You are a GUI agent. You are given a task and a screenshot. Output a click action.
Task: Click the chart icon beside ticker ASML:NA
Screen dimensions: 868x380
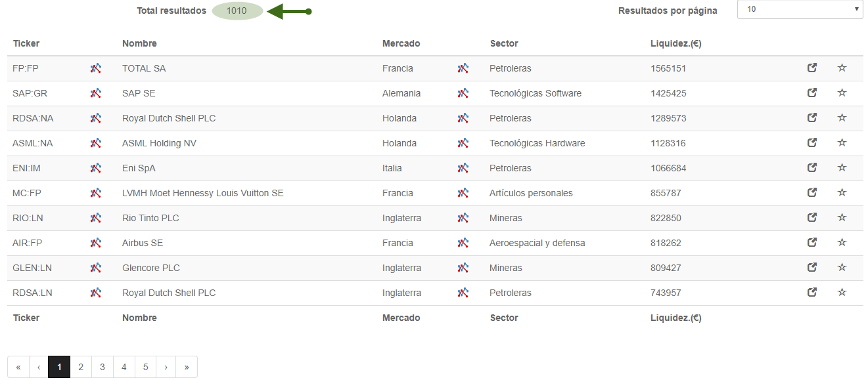(x=96, y=143)
